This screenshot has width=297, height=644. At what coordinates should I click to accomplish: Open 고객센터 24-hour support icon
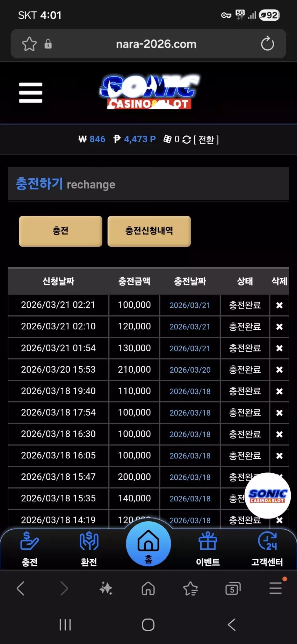click(x=267, y=549)
